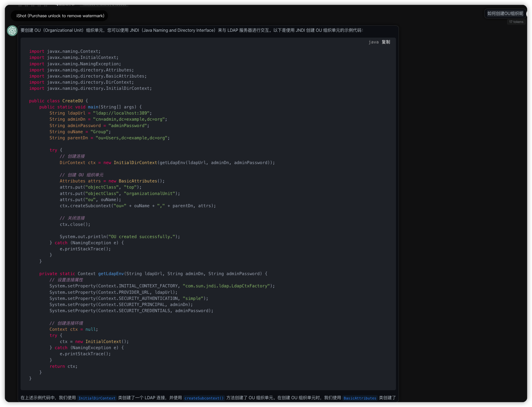Copy the Java code block with 复制

tap(386, 42)
